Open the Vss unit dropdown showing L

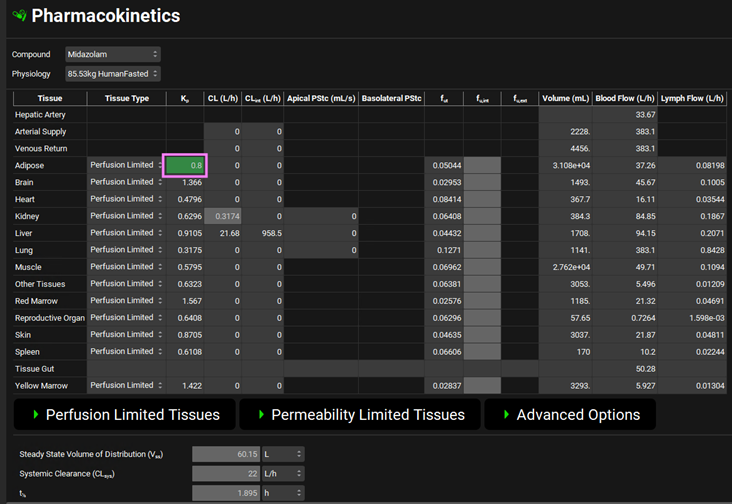283,454
